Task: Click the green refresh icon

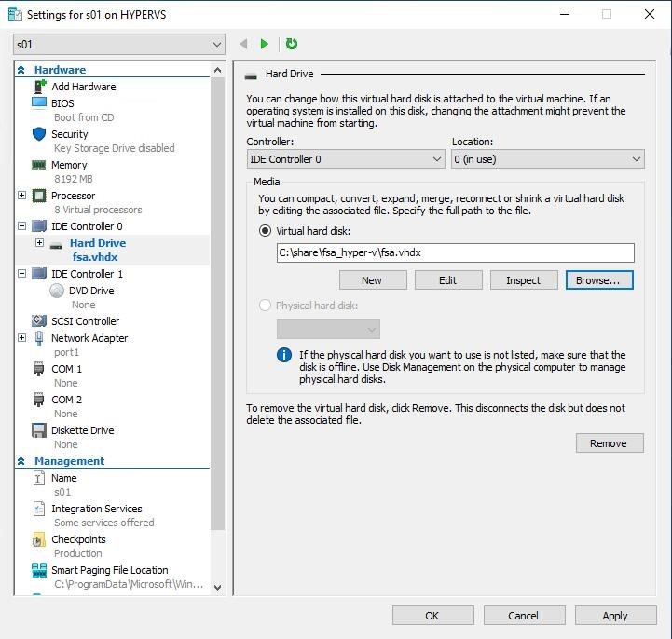Action: (292, 44)
